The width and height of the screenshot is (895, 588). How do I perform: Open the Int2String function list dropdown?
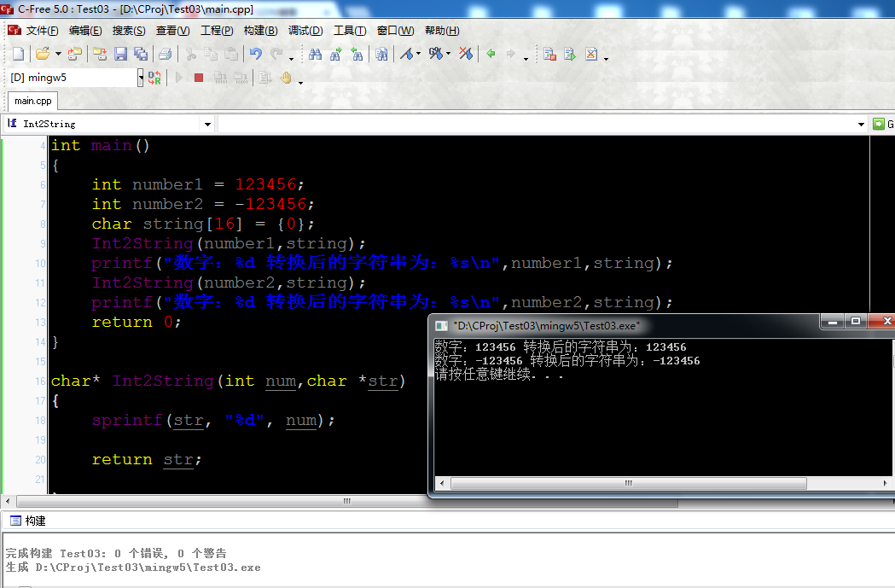pyautogui.click(x=207, y=124)
